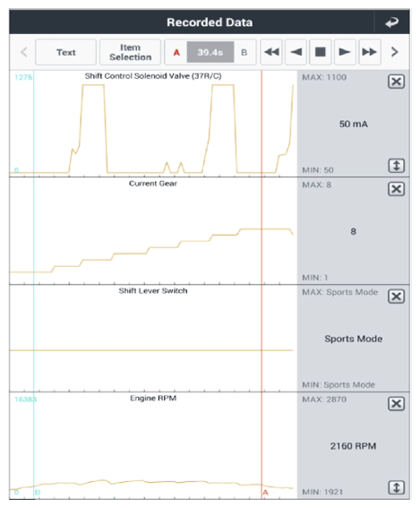The image size is (420, 508).
Task: Step backward with the single left arrow
Action: pyautogui.click(x=296, y=52)
